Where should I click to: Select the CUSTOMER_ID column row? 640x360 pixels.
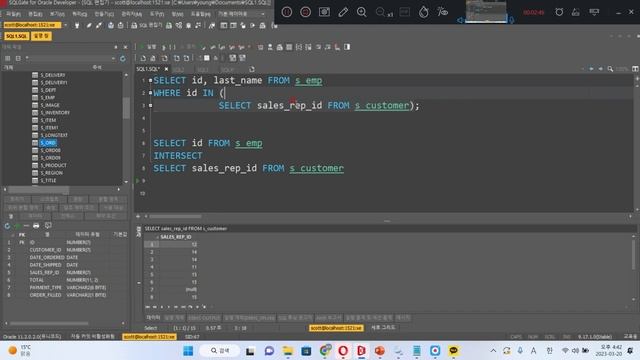pyautogui.click(x=65, y=250)
